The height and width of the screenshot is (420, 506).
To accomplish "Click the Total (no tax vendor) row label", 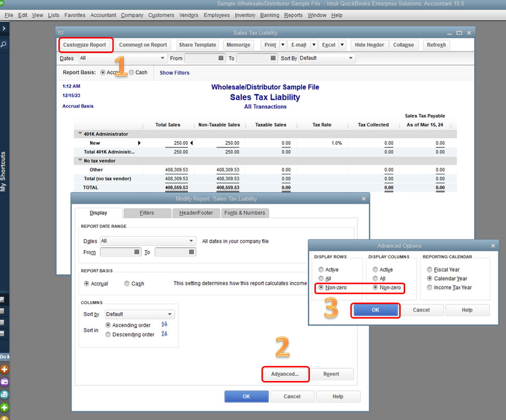I will click(107, 178).
